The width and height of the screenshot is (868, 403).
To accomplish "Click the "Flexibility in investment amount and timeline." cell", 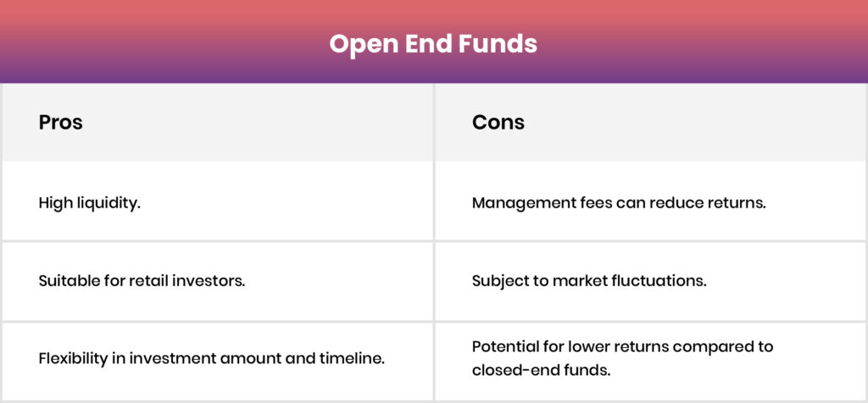I will [x=212, y=358].
